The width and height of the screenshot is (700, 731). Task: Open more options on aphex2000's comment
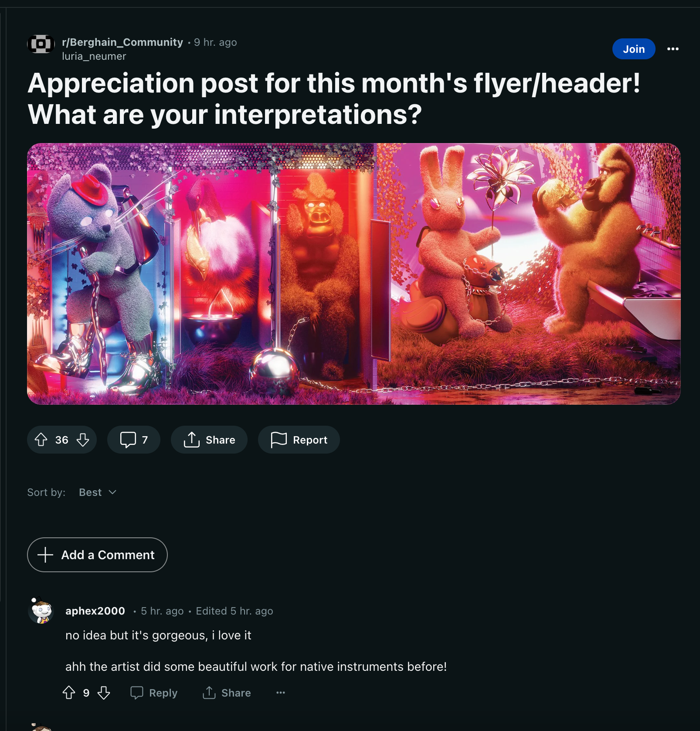tap(281, 693)
